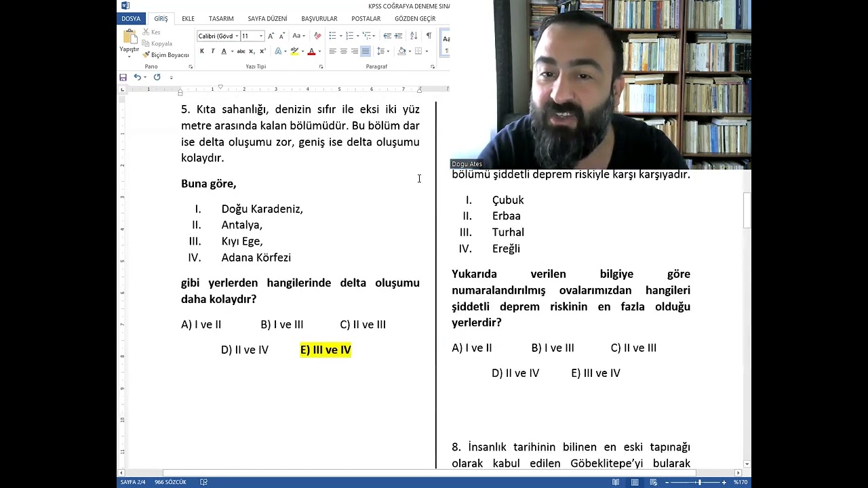Click the increase indent icon
This screenshot has height=488, width=868.
point(399,36)
